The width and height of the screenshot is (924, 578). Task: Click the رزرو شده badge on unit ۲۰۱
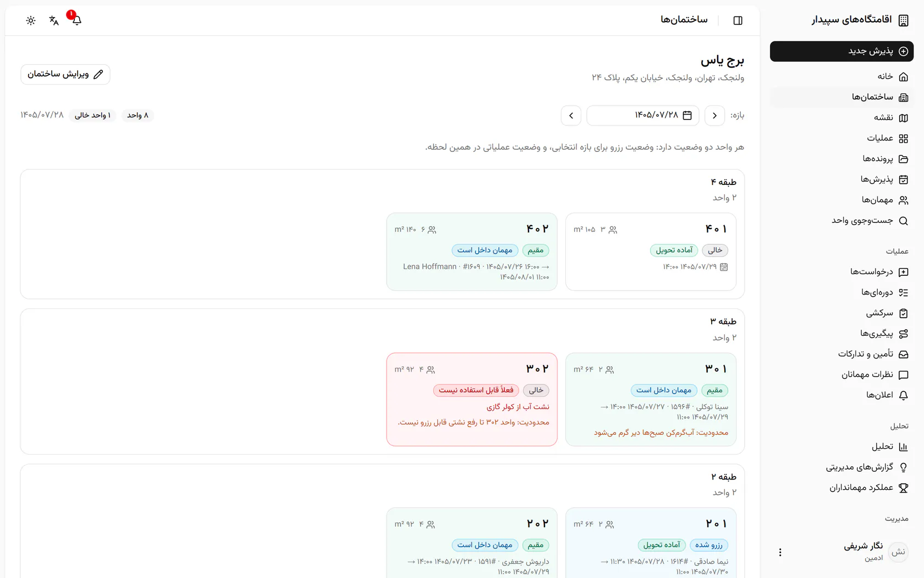708,545
